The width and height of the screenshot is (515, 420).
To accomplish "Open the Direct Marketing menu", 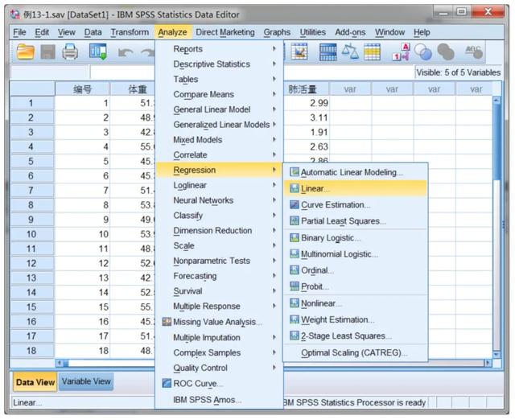I will point(225,32).
